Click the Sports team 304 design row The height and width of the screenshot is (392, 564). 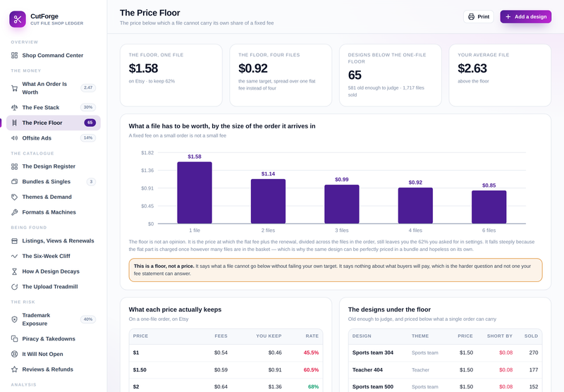click(x=445, y=353)
